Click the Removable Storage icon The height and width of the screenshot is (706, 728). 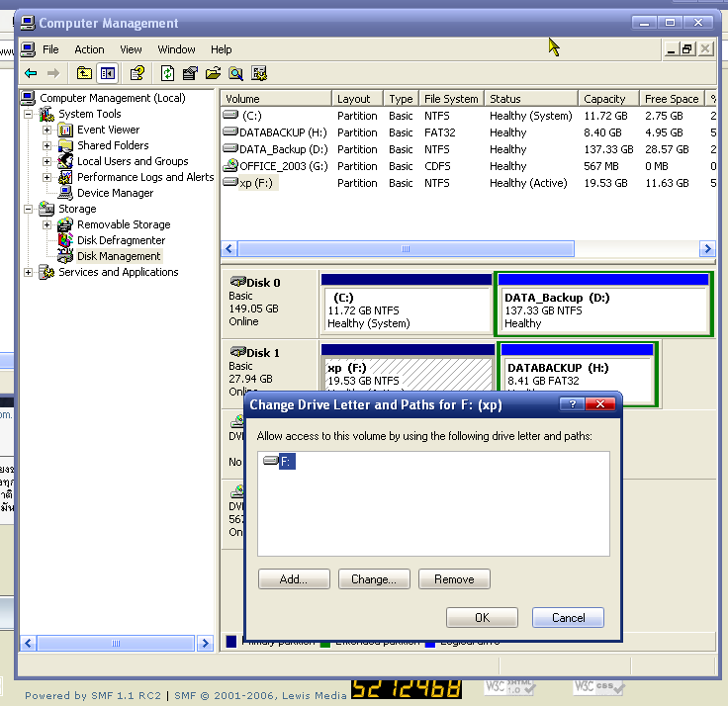click(x=65, y=224)
